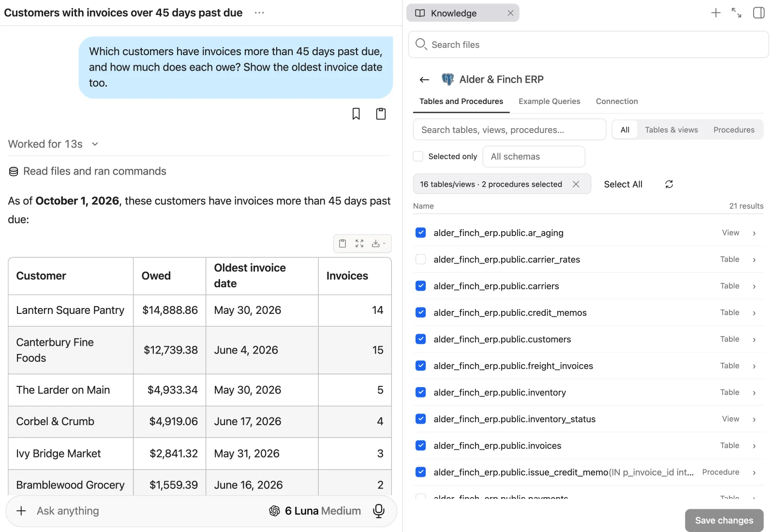Click the Alder & Finch ERP database logo
The height and width of the screenshot is (532, 774).
click(x=448, y=79)
